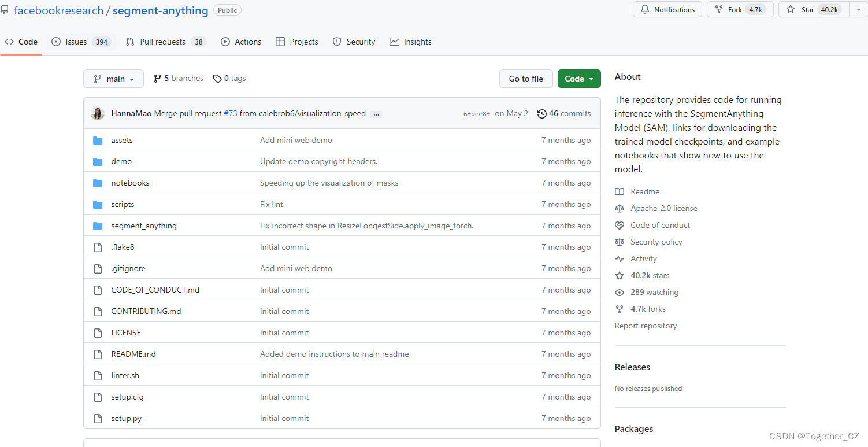Open the assets folder icon

point(98,139)
